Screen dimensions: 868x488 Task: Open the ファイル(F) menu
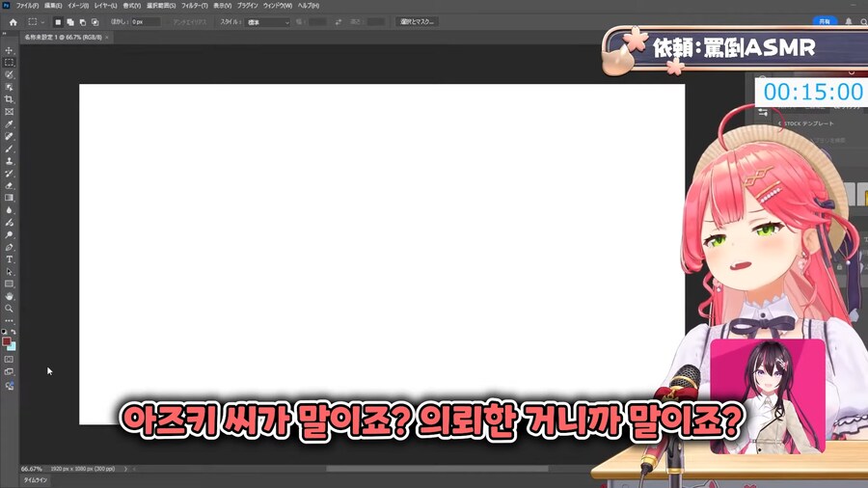point(27,6)
